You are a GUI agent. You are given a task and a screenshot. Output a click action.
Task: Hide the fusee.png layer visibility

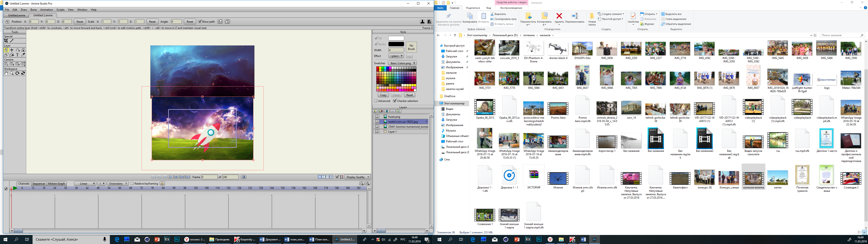click(x=377, y=117)
